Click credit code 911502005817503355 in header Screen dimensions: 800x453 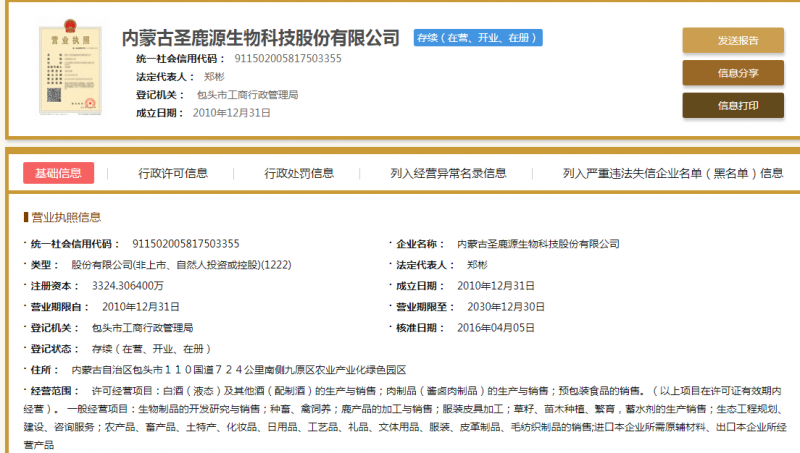pyautogui.click(x=288, y=59)
